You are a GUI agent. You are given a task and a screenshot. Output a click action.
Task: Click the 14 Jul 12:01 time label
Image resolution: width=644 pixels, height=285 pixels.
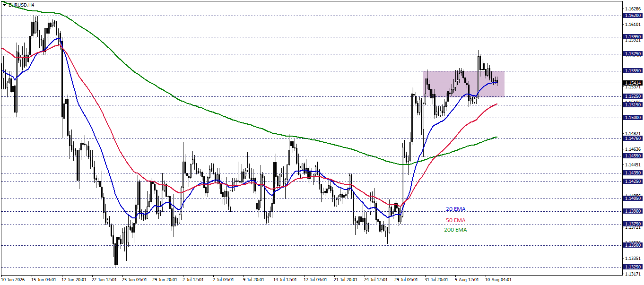pyautogui.click(x=286, y=280)
